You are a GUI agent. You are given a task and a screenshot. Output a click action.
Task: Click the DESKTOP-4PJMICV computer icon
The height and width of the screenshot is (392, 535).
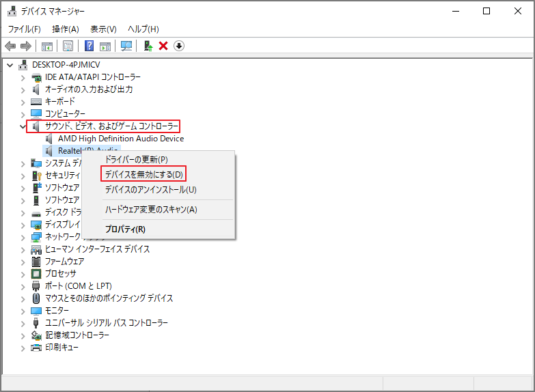23,64
